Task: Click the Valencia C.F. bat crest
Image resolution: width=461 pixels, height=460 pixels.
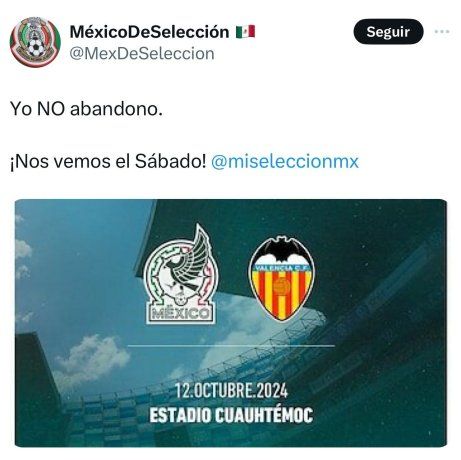Action: pyautogui.click(x=282, y=279)
